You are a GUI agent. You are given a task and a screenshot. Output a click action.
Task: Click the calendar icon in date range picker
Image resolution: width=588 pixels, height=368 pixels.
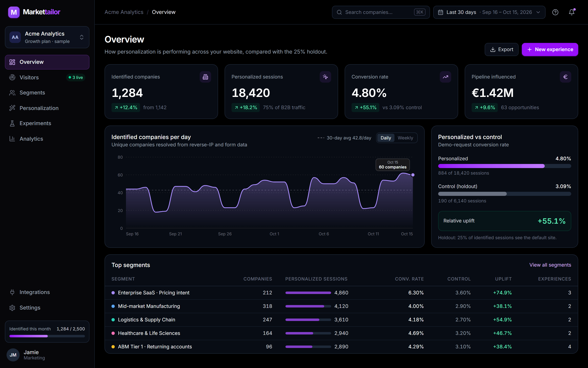(x=441, y=12)
